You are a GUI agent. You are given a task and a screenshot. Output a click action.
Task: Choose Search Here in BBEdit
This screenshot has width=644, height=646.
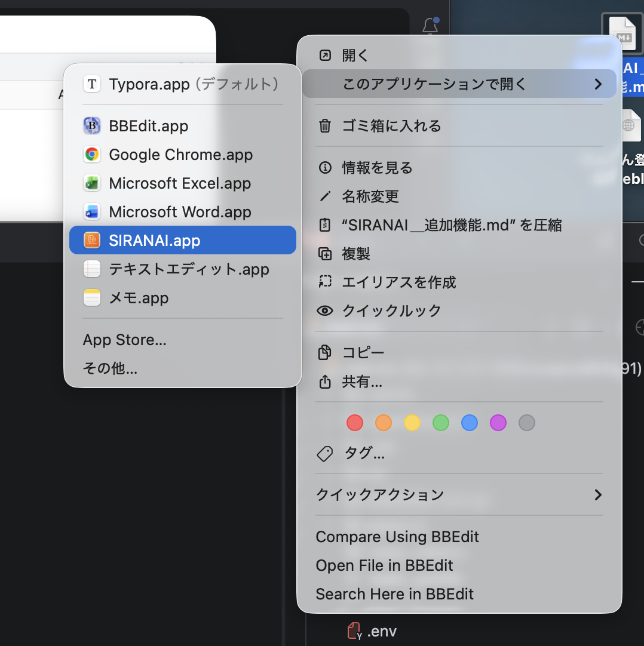pyautogui.click(x=459, y=594)
